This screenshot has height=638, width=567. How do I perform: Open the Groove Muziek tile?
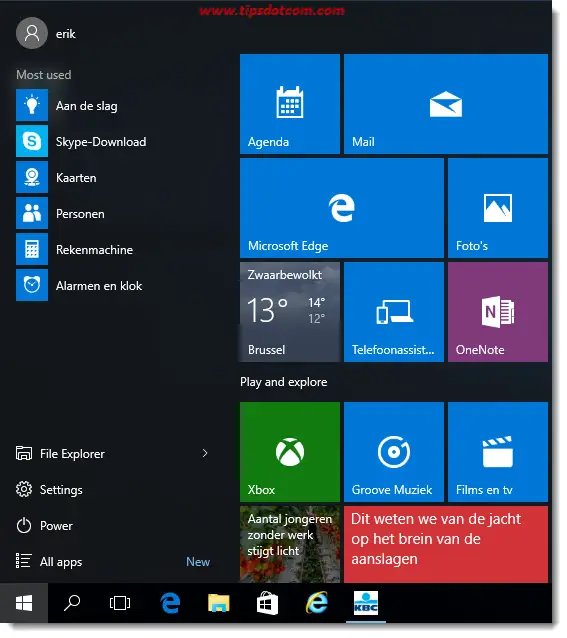394,452
